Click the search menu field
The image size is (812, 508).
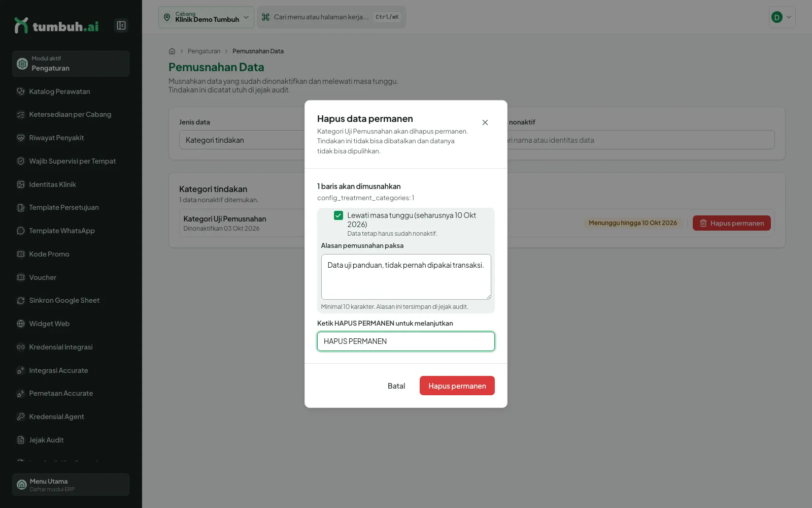click(x=331, y=17)
